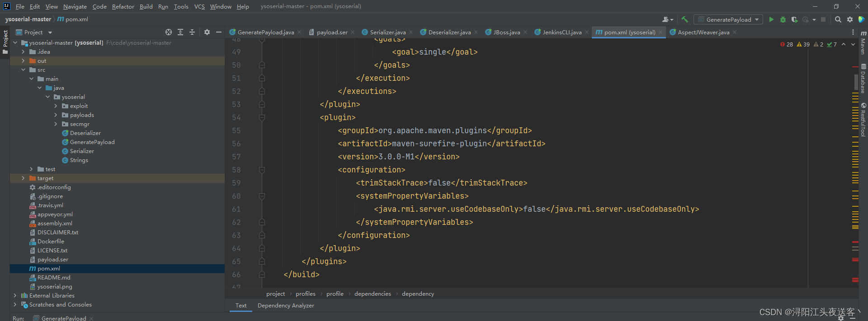Select opened file via crosshair icon
868x321 pixels.
coord(169,32)
